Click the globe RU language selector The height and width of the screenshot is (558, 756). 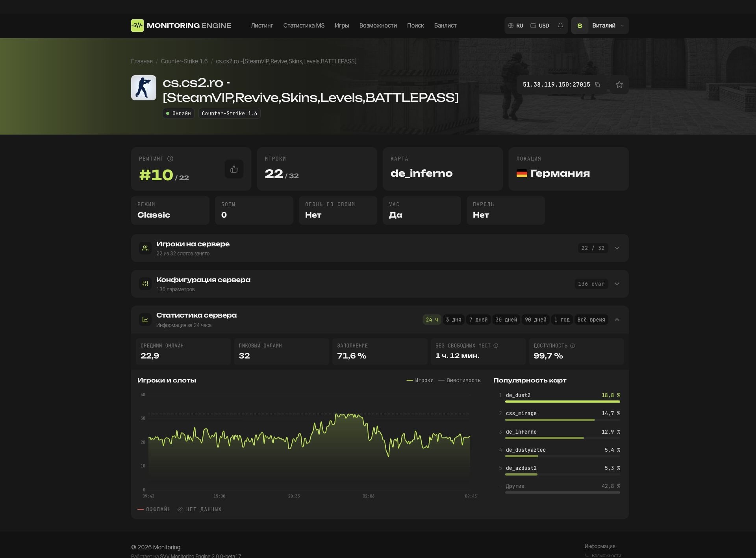[516, 26]
